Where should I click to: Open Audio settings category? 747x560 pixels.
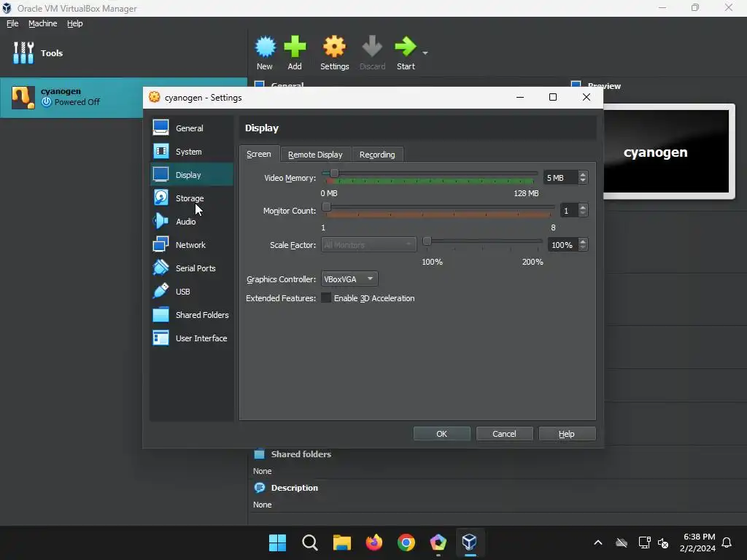coord(192,222)
